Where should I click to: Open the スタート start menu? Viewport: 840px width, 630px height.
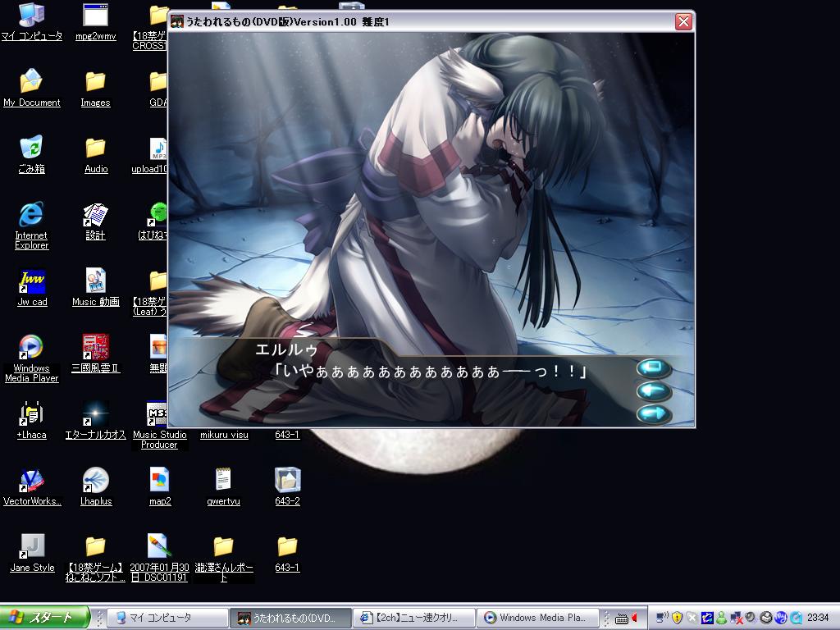tap(44, 618)
